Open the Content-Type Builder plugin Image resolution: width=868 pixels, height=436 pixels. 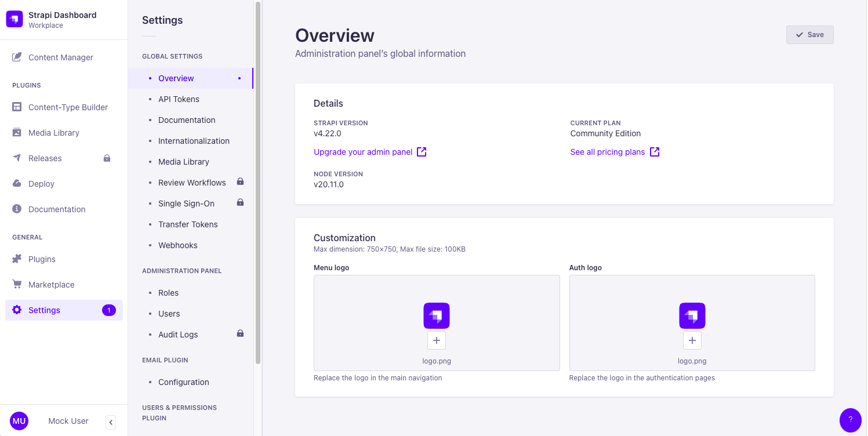click(68, 107)
